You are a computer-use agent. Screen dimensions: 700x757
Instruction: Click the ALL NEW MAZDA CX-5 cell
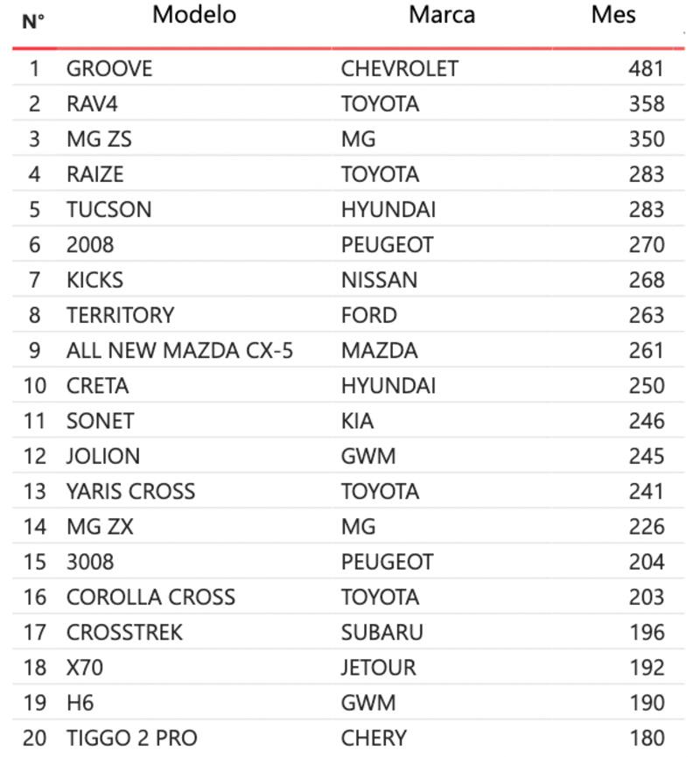[x=179, y=351]
